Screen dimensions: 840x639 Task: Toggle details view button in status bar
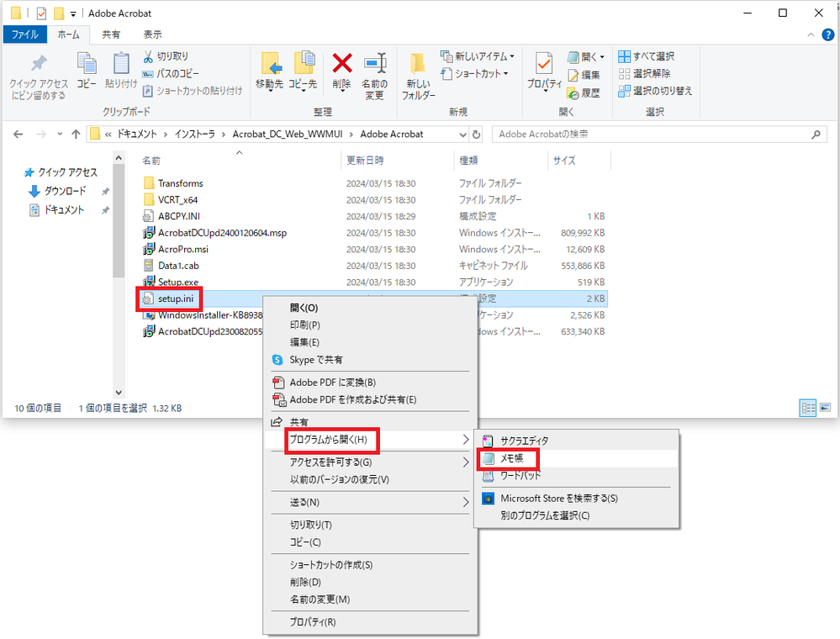click(x=807, y=408)
